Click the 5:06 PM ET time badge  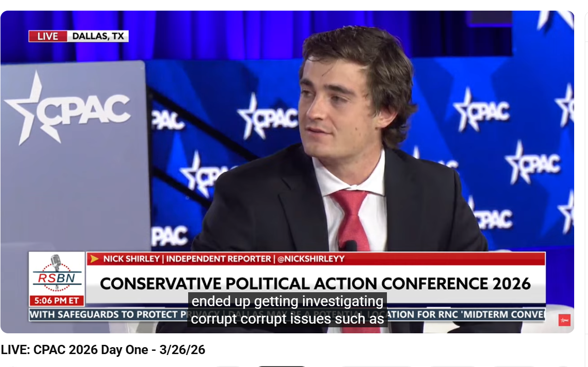tap(57, 301)
